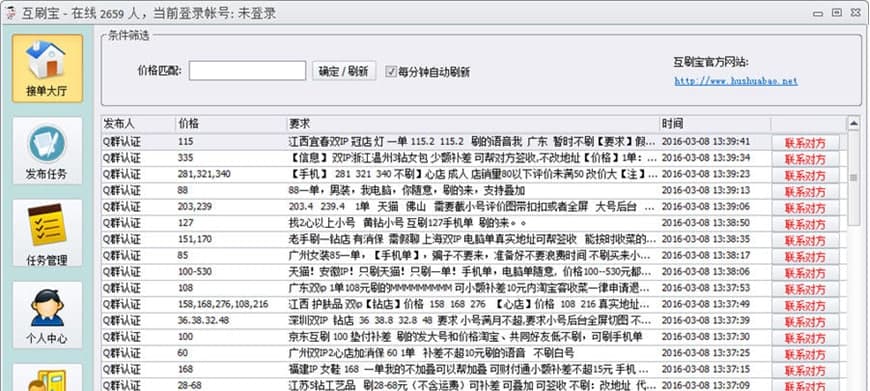Click 联系对方 for the 13:38:06 row
Screen dimensions: 870x391
805,273
